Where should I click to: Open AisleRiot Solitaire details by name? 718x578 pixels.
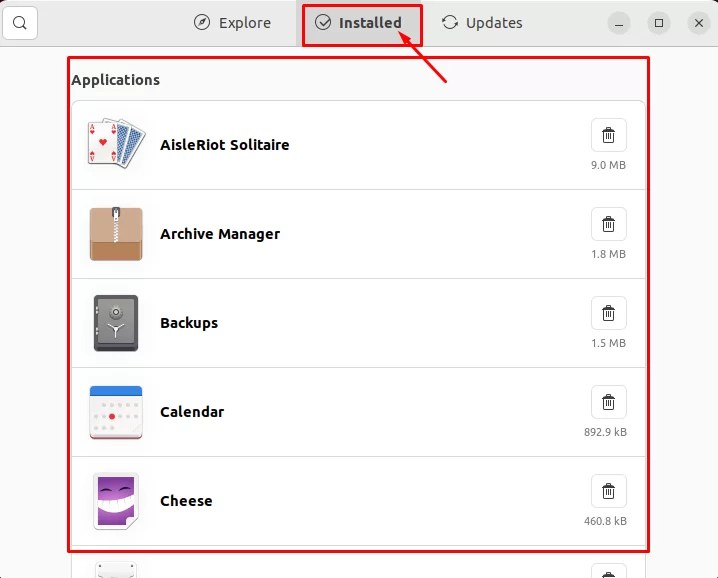(224, 145)
